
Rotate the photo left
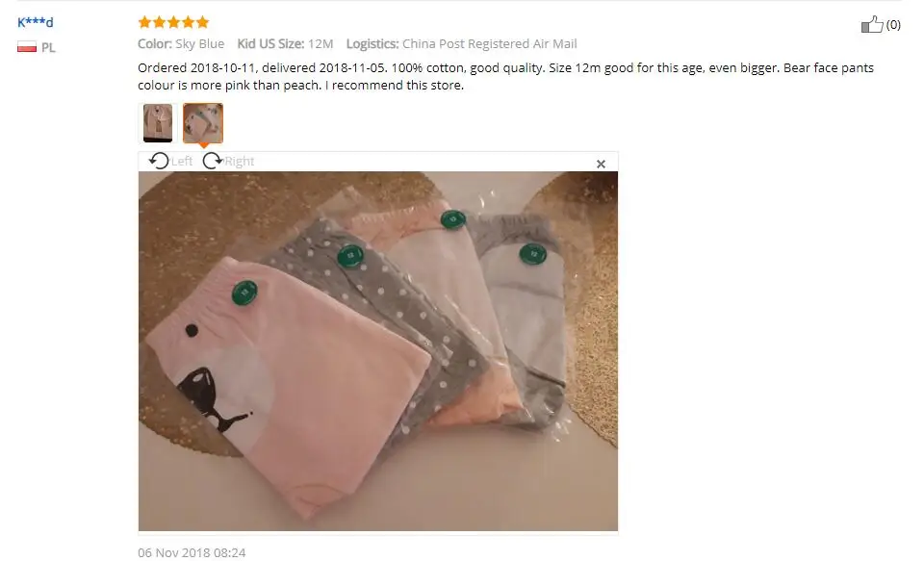pyautogui.click(x=159, y=161)
